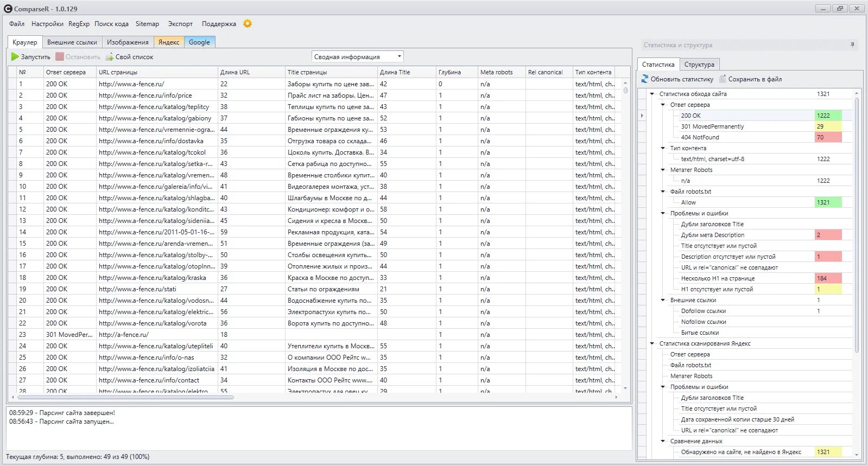The image size is (868, 466).
Task: Click the green Запустить play icon
Action: pos(15,56)
